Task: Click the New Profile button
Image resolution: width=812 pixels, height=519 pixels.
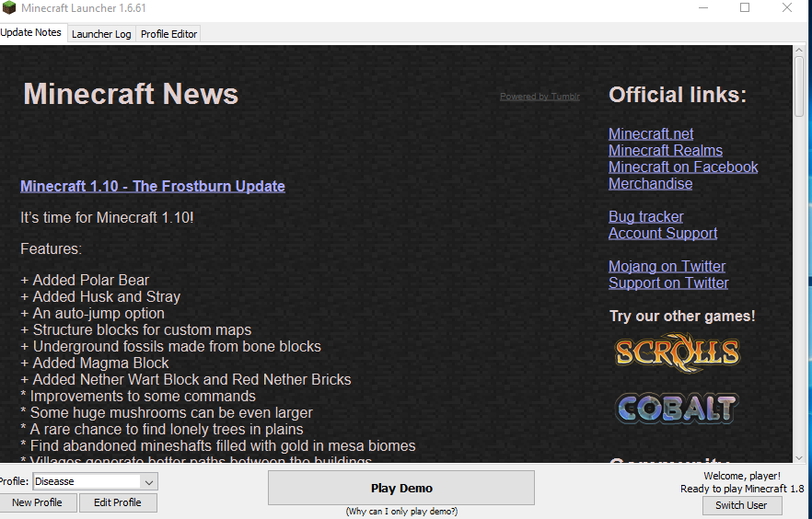Action: pos(37,502)
